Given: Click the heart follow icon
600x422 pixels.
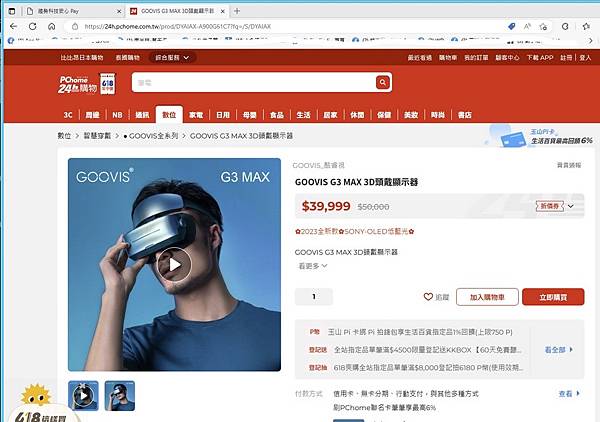Looking at the screenshot, I should 428,297.
